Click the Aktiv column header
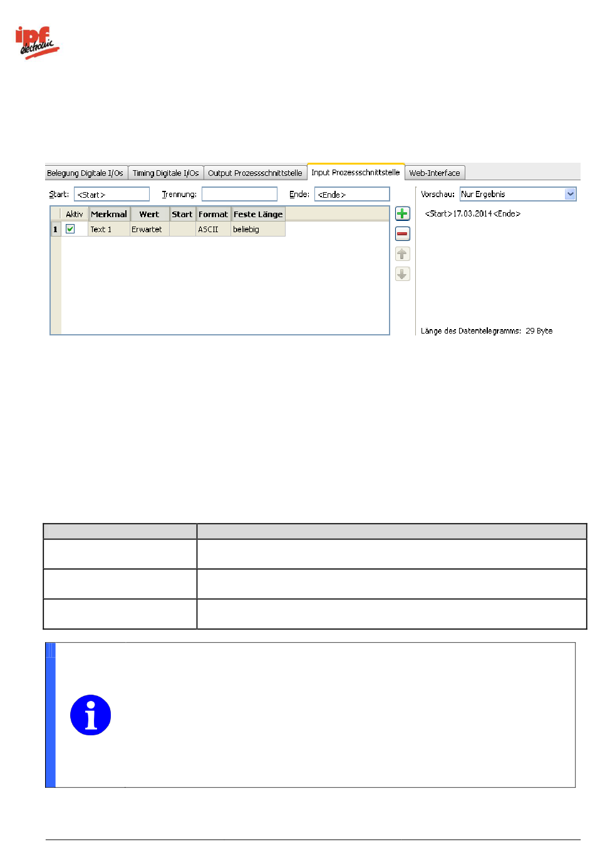This screenshot has height=868, width=595. pos(75,214)
